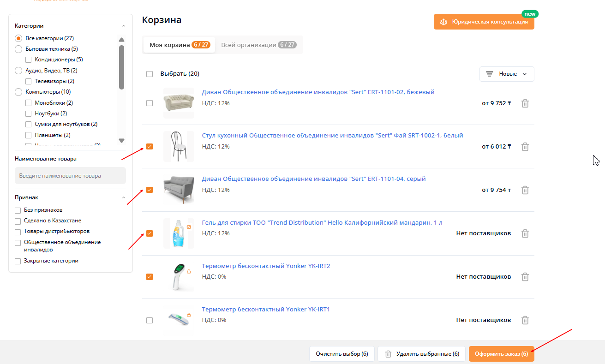Viewport: 605px width, 364px height.
Task: Click the scales icon on legal consultation button
Action: (443, 22)
